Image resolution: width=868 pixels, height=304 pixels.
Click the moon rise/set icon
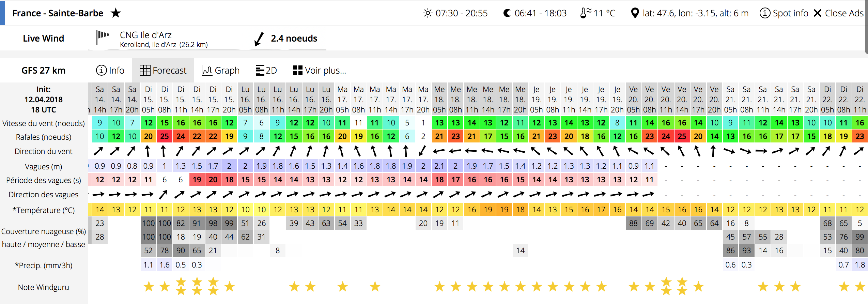pyautogui.click(x=507, y=13)
